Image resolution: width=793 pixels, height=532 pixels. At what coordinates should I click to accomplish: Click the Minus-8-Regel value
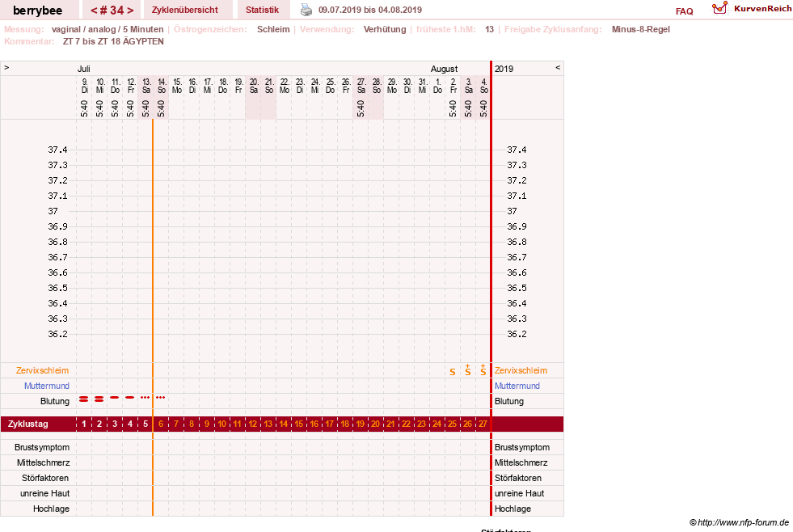tap(640, 29)
